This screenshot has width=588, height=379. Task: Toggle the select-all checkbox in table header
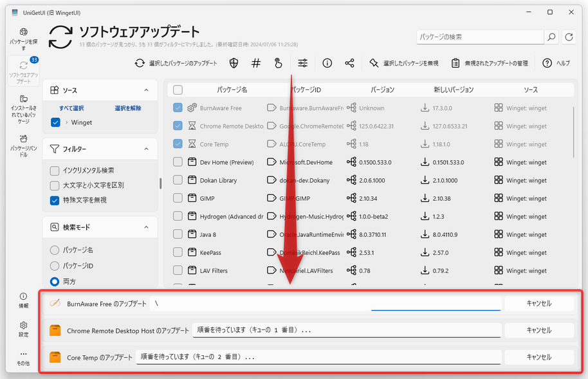click(x=178, y=89)
